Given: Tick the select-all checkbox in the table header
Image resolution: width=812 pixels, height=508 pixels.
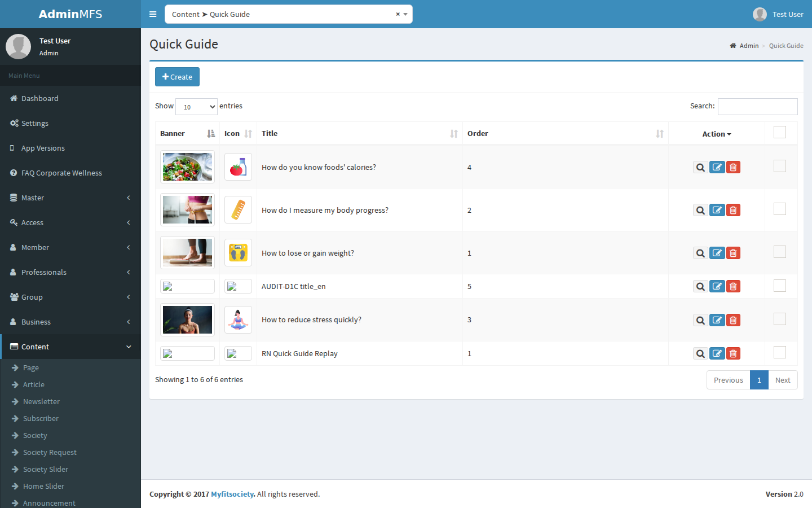Looking at the screenshot, I should tap(780, 132).
